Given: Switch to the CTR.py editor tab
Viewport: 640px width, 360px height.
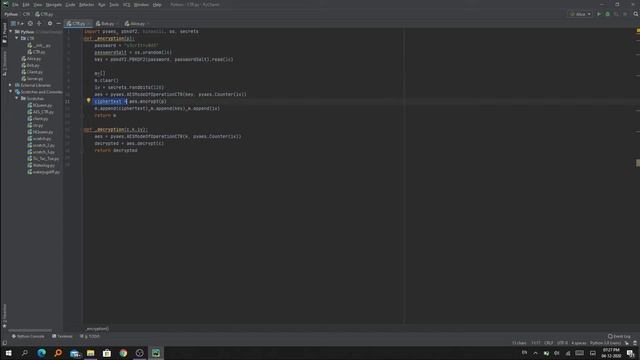Looking at the screenshot, I should (77, 24).
